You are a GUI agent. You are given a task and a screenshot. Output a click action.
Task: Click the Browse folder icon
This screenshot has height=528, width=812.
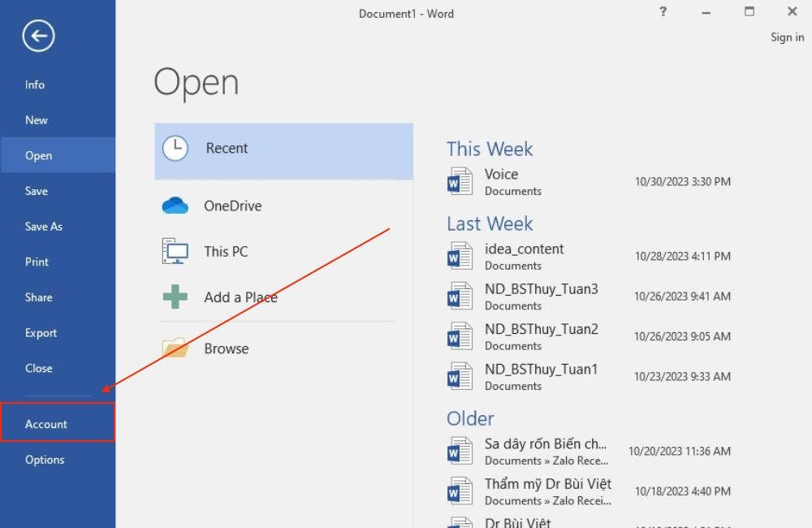pos(175,348)
